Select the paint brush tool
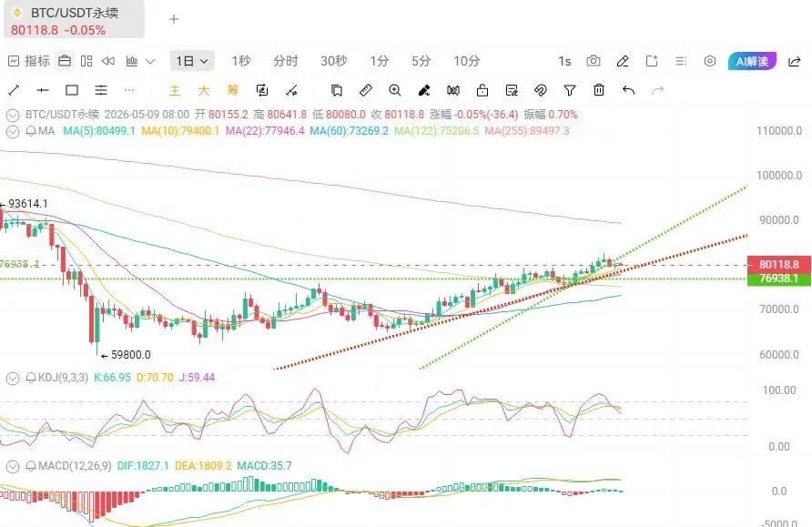 (x=423, y=91)
